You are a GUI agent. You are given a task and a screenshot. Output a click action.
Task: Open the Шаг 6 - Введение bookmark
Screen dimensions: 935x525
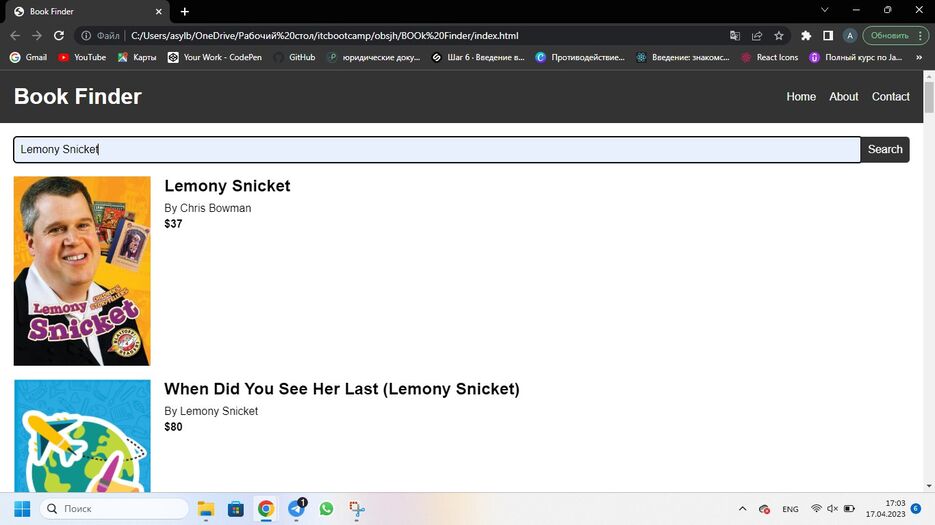[x=478, y=57]
